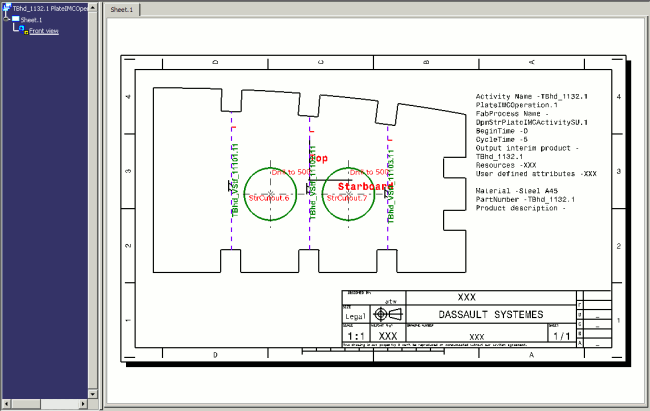Click the Legal size cell in title block
Screen dimensions: 650x411
(356, 315)
